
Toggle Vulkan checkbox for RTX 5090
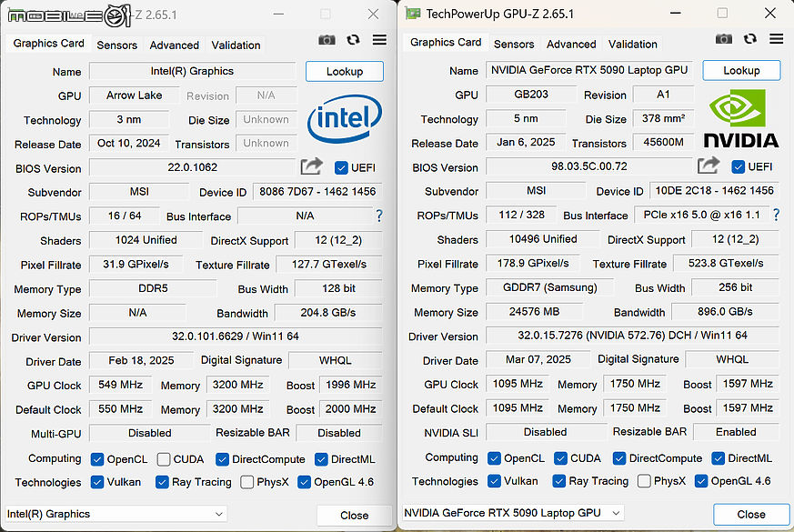coord(494,481)
